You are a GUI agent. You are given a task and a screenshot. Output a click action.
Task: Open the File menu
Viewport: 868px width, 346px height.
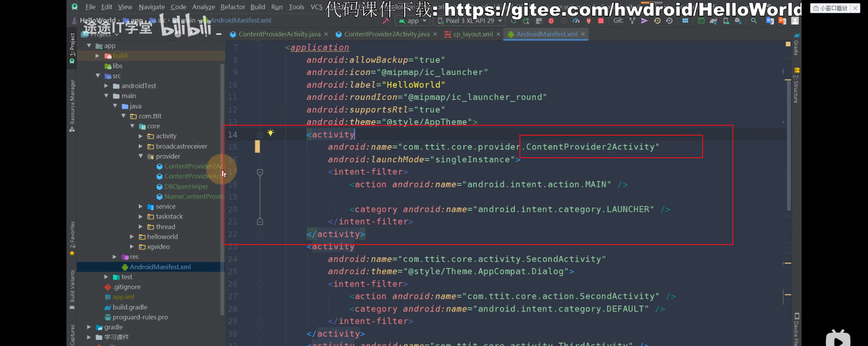click(x=90, y=7)
